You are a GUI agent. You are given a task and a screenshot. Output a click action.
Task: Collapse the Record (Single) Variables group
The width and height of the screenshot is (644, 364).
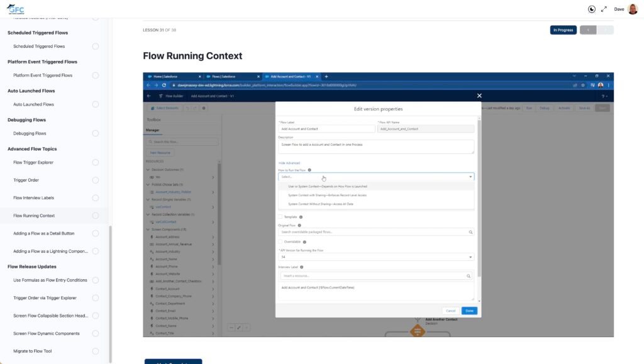click(148, 200)
